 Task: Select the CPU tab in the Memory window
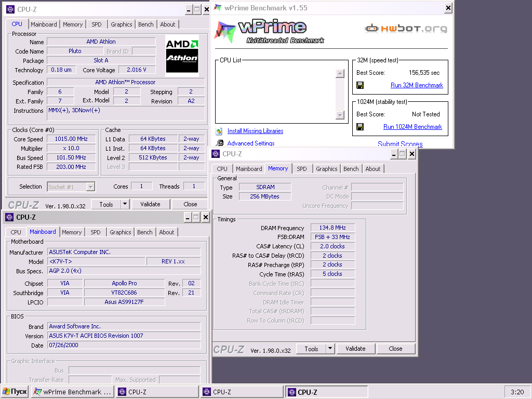[x=222, y=169]
